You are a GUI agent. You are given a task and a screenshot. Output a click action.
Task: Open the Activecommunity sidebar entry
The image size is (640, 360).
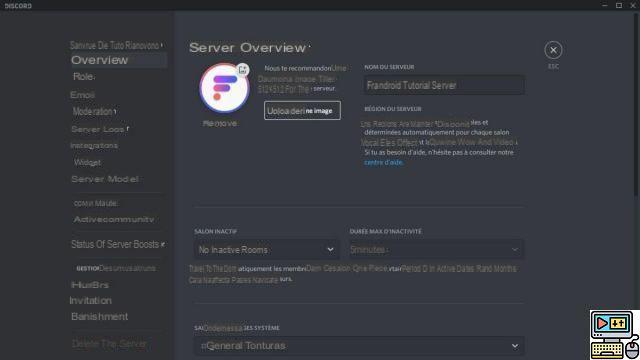114,220
